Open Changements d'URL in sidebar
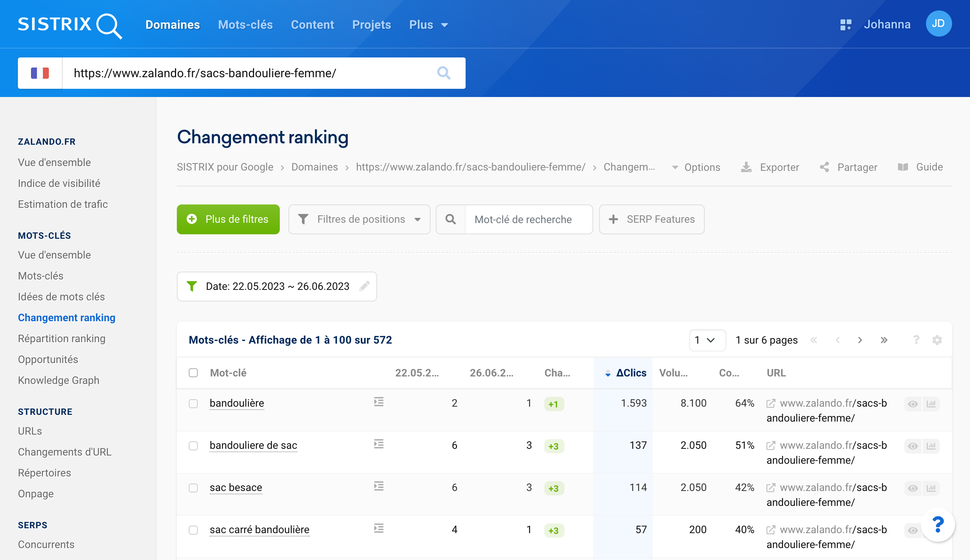Viewport: 970px width, 560px height. pos(65,452)
